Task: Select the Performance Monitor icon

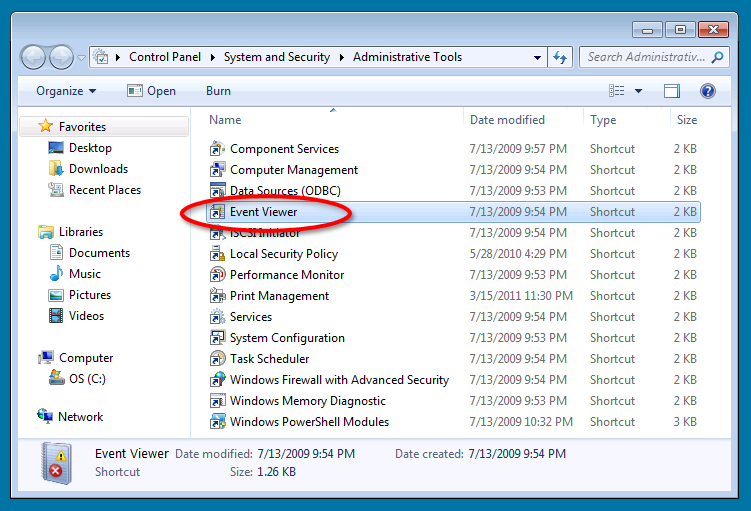Action: [217, 275]
